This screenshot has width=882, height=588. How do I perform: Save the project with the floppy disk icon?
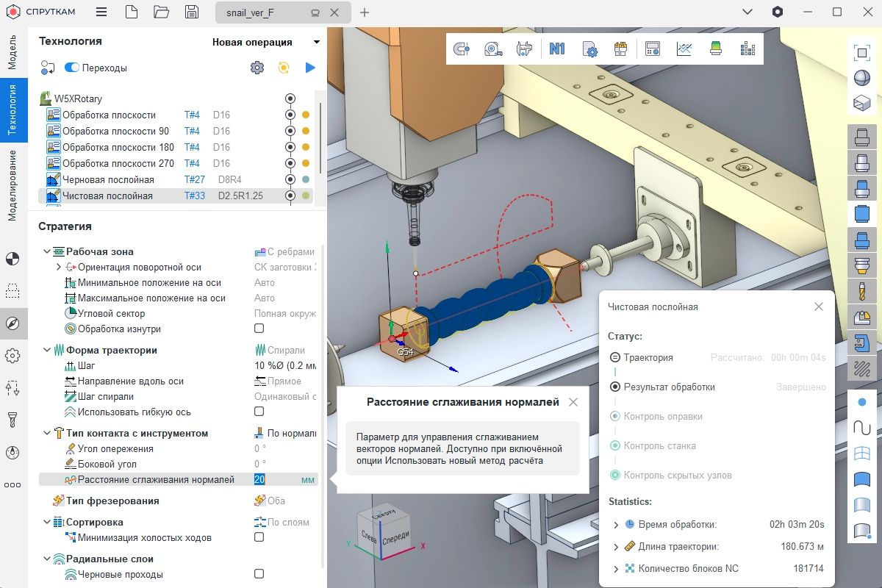click(191, 12)
